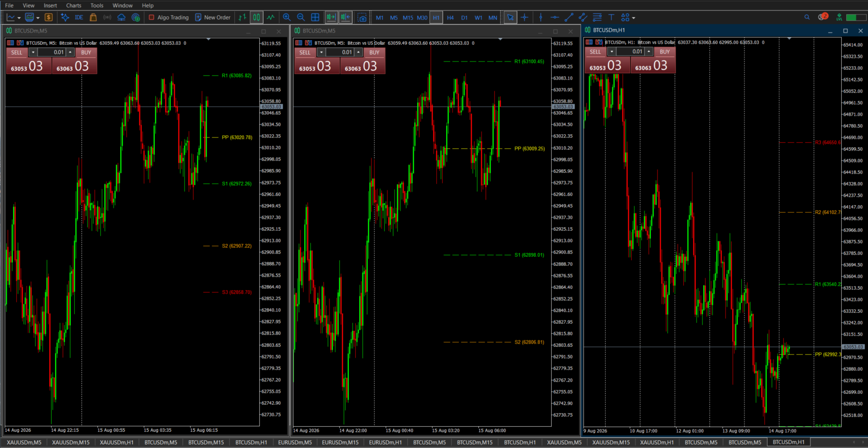Switch chart to line chart mode
The width and height of the screenshot is (868, 448).
271,17
